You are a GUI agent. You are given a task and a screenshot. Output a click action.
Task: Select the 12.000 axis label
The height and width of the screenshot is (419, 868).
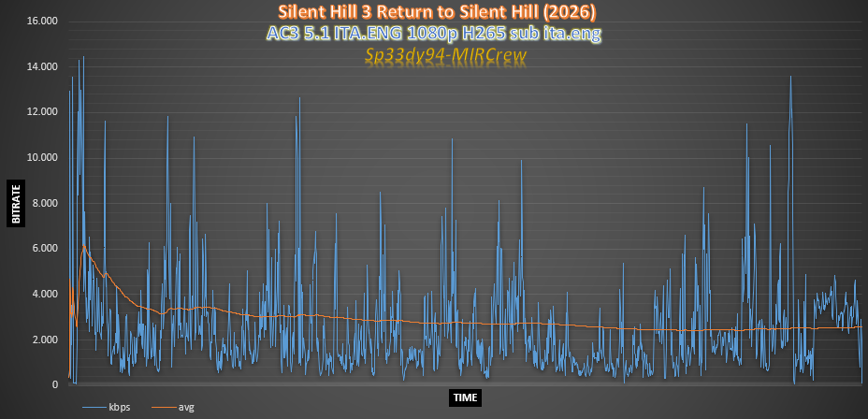42,112
